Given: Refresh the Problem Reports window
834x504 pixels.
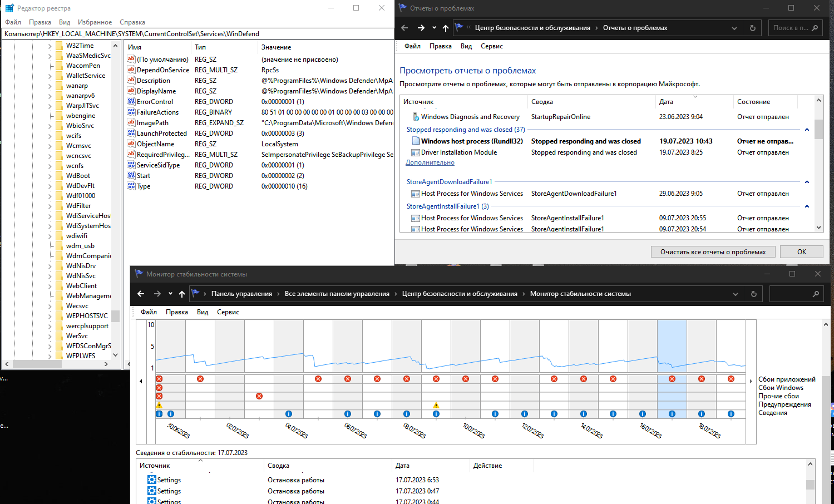Looking at the screenshot, I should [753, 28].
